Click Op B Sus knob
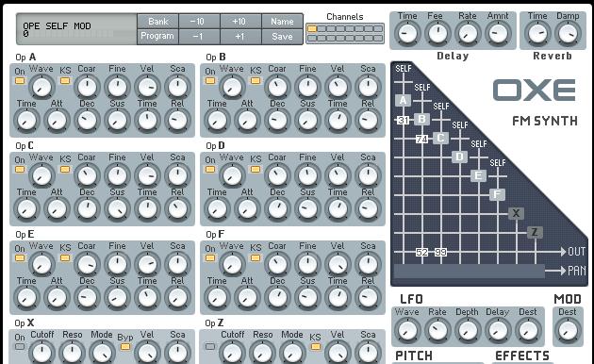The height and width of the screenshot is (364, 594). [307, 121]
